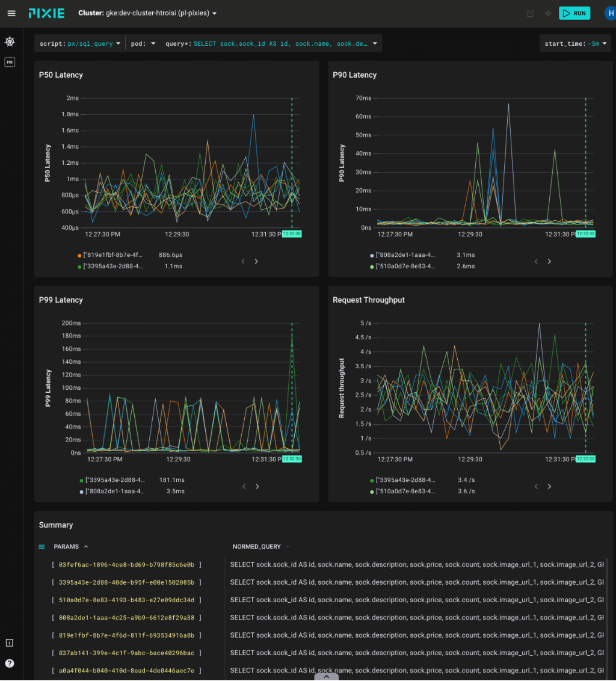Open the Summary table column selector icon
The height and width of the screenshot is (681, 616).
[x=42, y=547]
